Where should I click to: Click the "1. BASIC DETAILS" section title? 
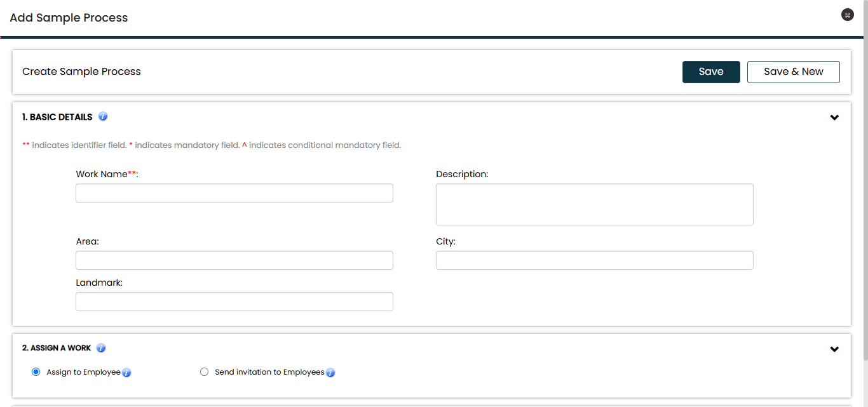coord(57,117)
